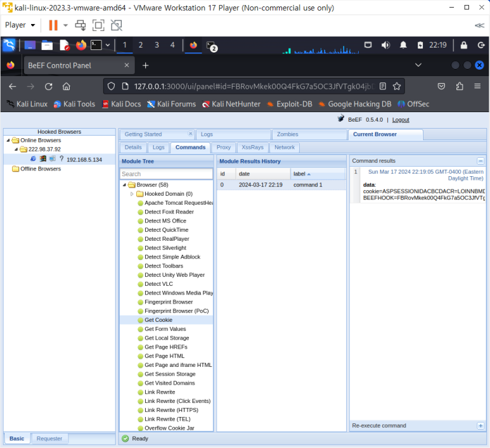Click the URL address bar

click(253, 86)
